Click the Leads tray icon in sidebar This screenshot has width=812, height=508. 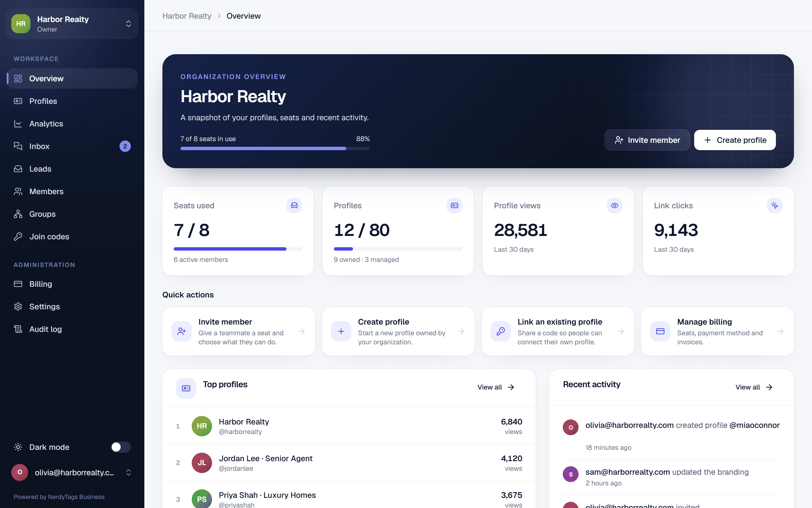coord(18,169)
